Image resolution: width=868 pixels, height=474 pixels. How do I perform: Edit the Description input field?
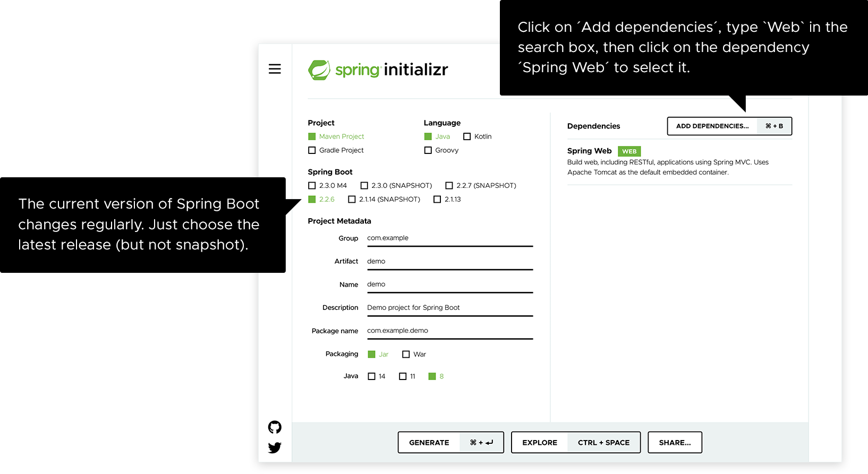450,308
